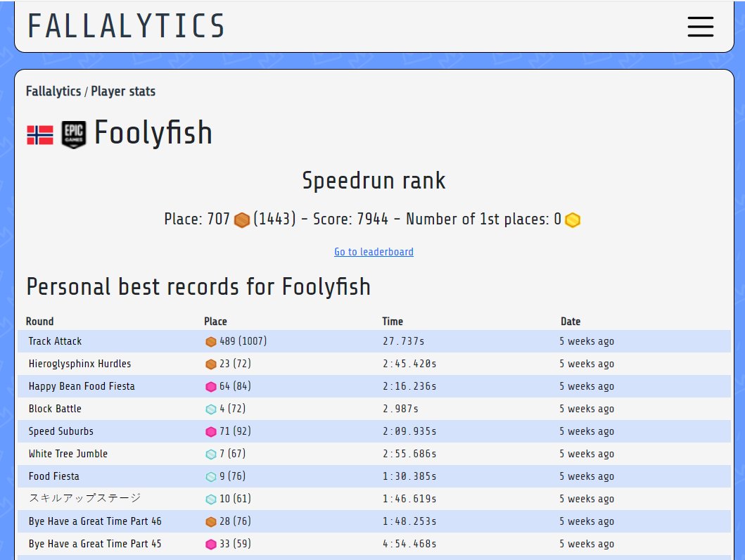Open the Go to leaderboard link
The image size is (745, 560).
coord(374,252)
